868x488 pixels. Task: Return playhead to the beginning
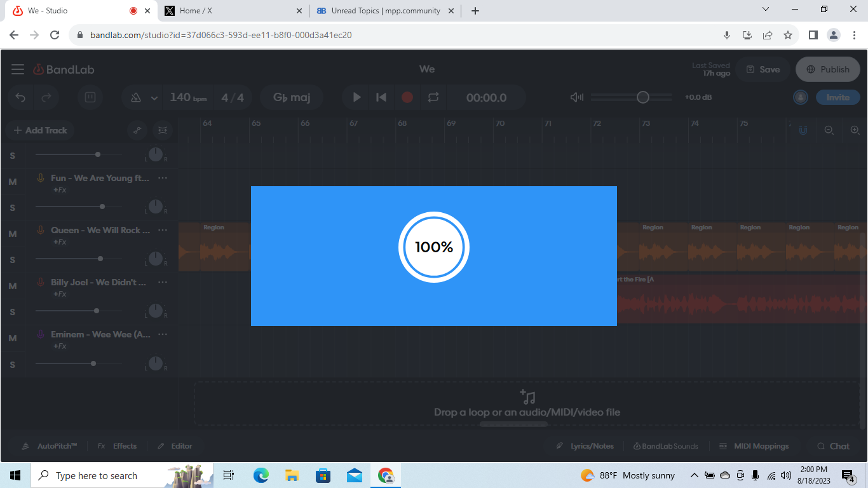tap(381, 97)
